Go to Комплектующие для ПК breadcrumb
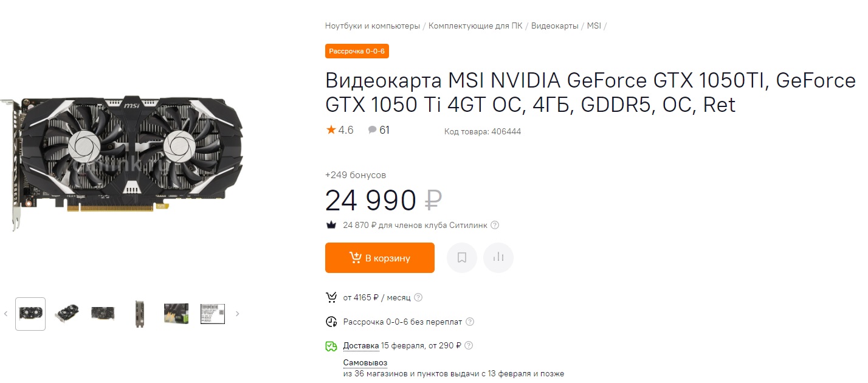The height and width of the screenshot is (383, 868). pyautogui.click(x=475, y=26)
